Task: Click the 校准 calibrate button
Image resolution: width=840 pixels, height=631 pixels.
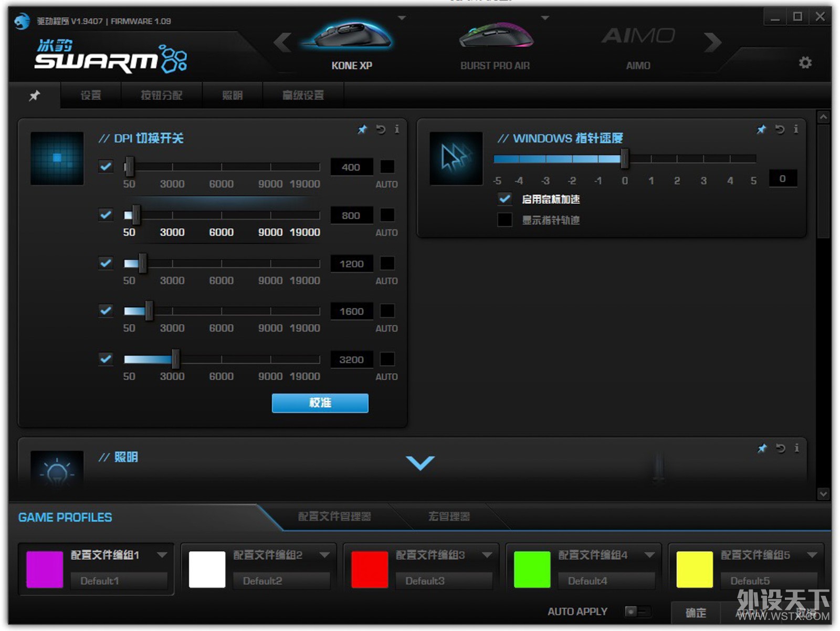Action: [x=320, y=403]
